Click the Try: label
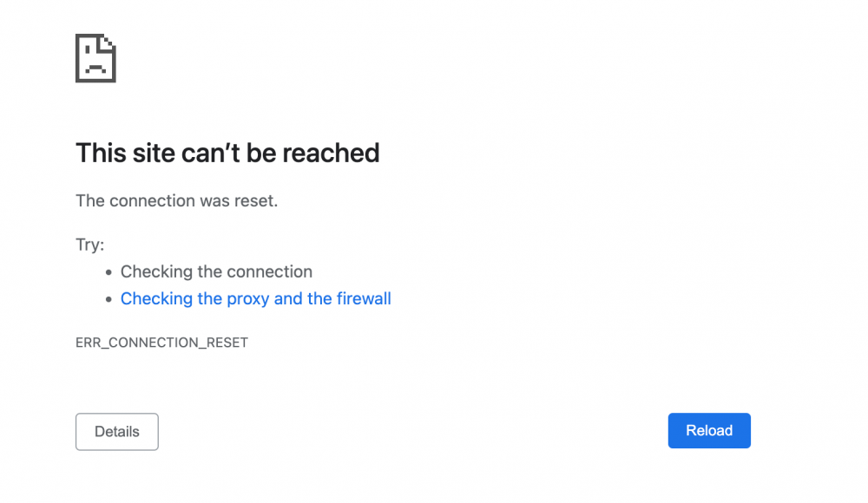The width and height of the screenshot is (868, 503). coord(89,245)
